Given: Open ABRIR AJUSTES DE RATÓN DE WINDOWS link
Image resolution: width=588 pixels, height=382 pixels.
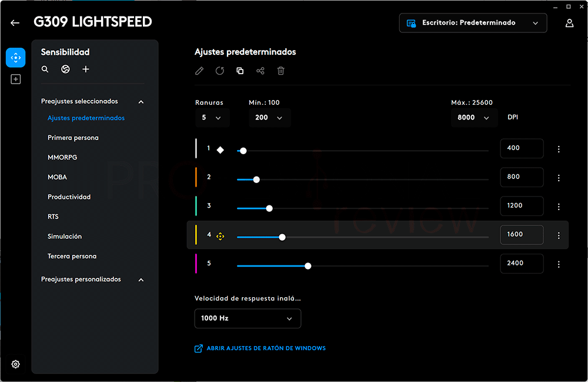Looking at the screenshot, I should [260, 348].
